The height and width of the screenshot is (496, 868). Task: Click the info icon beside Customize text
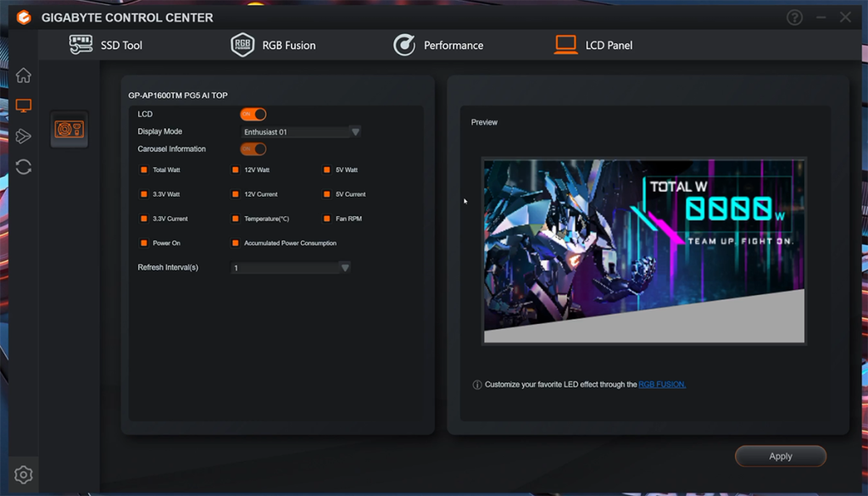tap(476, 385)
